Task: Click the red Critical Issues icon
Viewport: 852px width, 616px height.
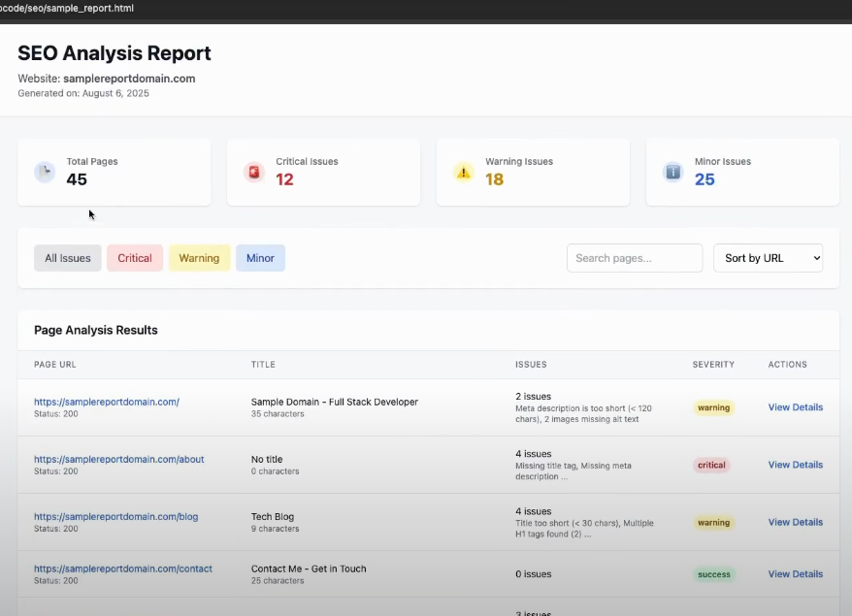Action: tap(254, 172)
